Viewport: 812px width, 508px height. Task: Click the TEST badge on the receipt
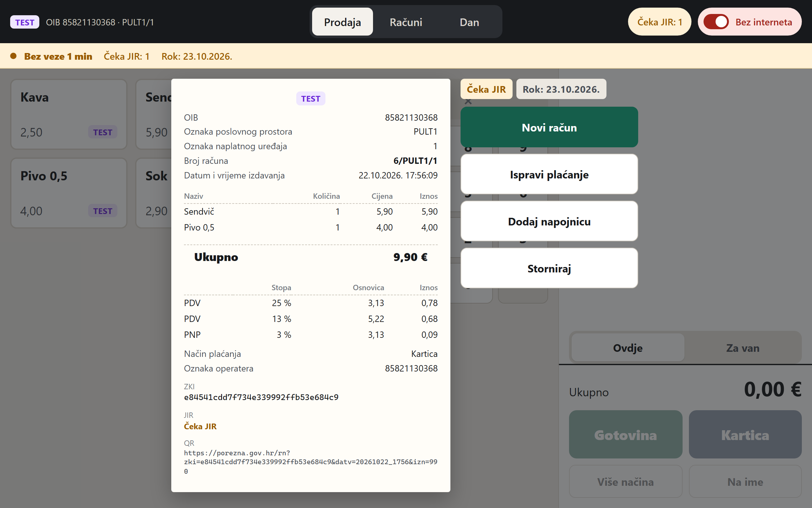click(x=311, y=98)
